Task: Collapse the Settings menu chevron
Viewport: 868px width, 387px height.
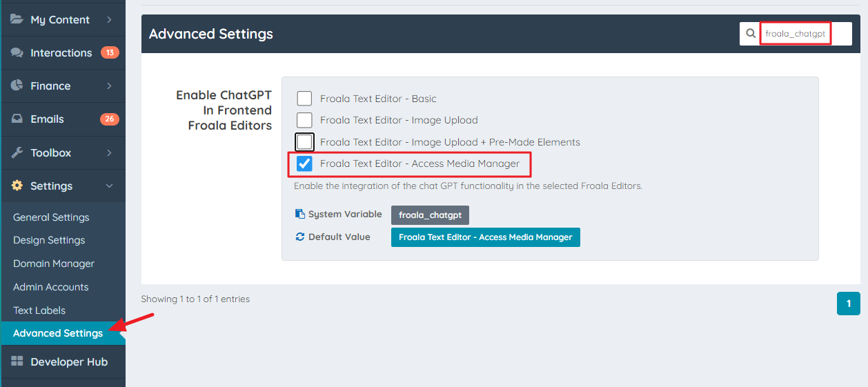Action: (x=109, y=186)
